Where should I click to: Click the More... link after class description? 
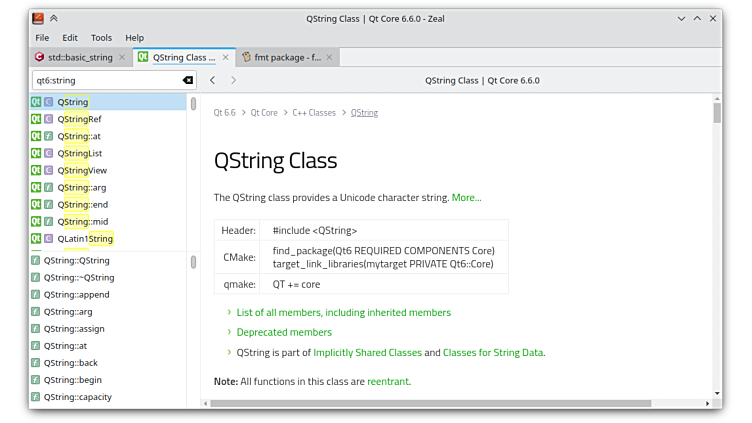click(x=466, y=198)
